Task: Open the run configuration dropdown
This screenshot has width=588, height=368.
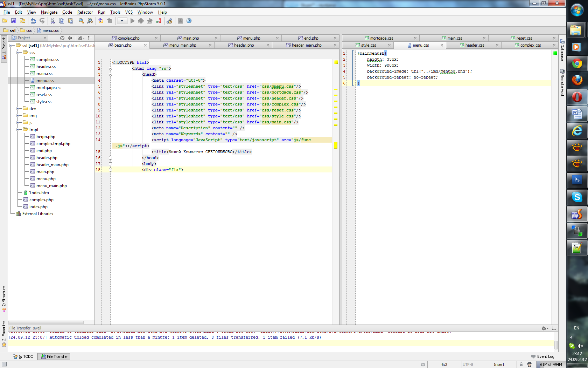Action: pyautogui.click(x=122, y=21)
